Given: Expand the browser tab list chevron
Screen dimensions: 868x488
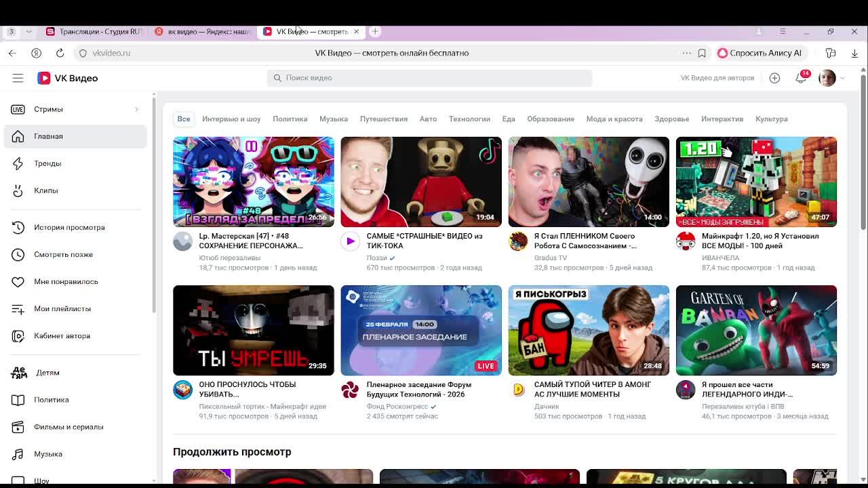Looking at the screenshot, I should click(28, 31).
